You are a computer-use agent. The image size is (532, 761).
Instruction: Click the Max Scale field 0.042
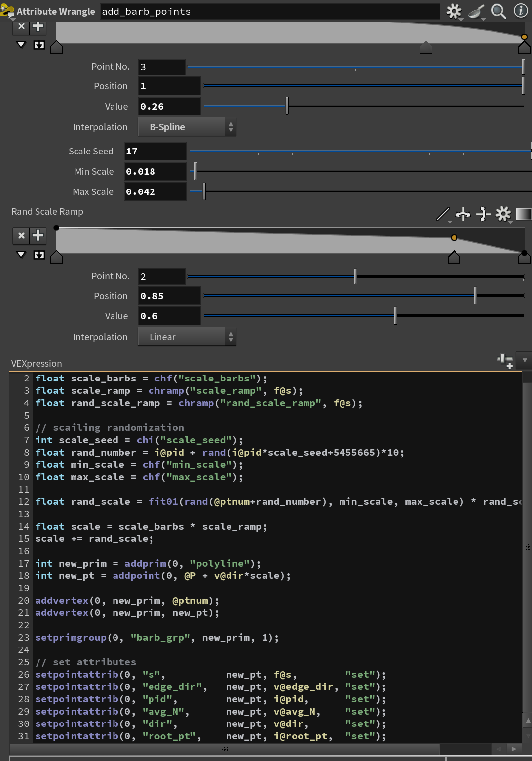pyautogui.click(x=155, y=191)
